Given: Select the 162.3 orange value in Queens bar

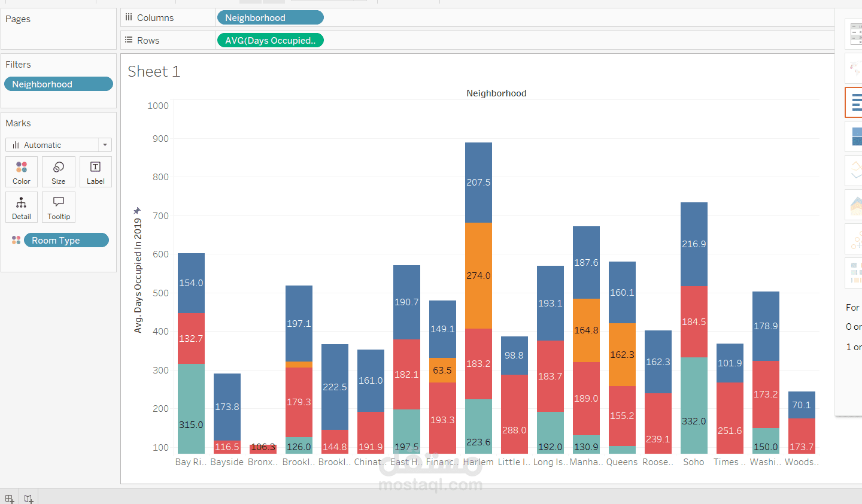Looking at the screenshot, I should coord(622,355).
